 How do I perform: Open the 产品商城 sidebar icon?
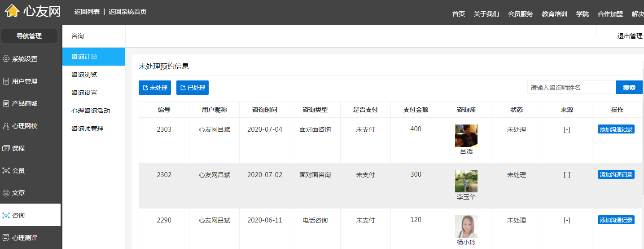(x=6, y=103)
